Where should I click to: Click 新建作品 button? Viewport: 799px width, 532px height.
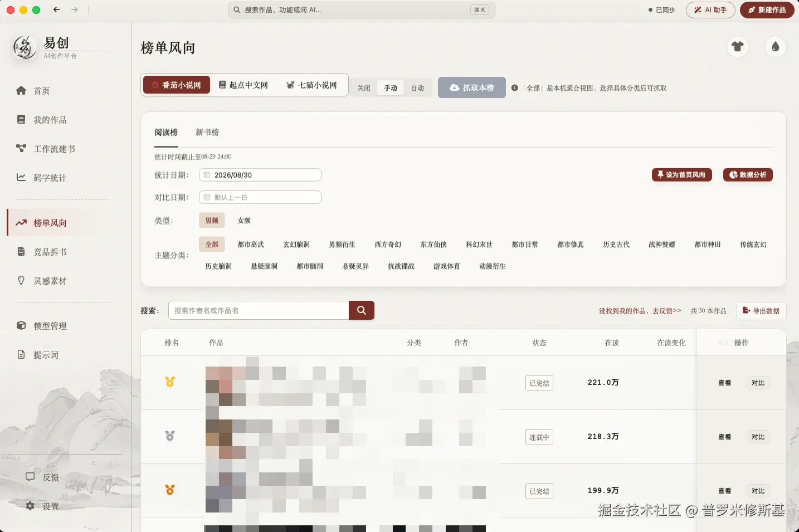[x=767, y=10]
